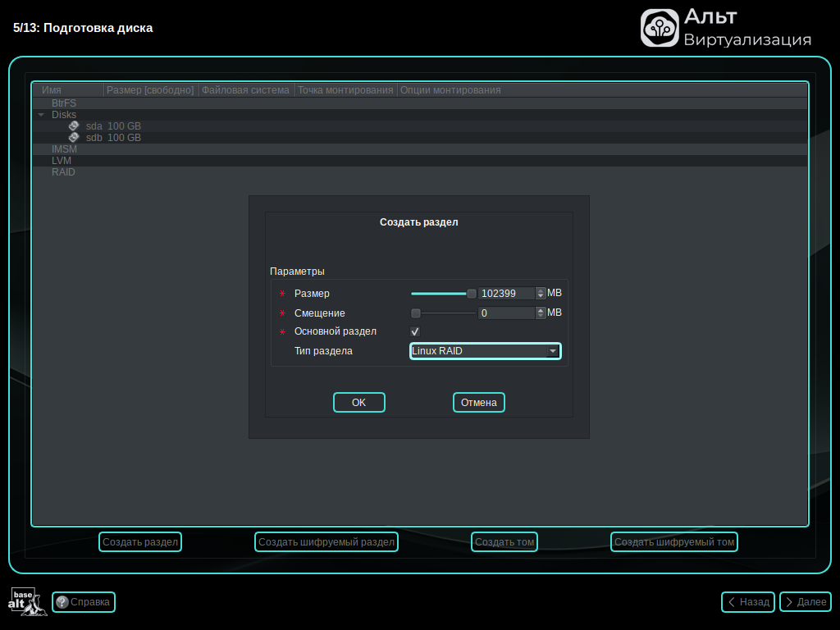Open Справка help button
840x630 pixels.
click(84, 602)
